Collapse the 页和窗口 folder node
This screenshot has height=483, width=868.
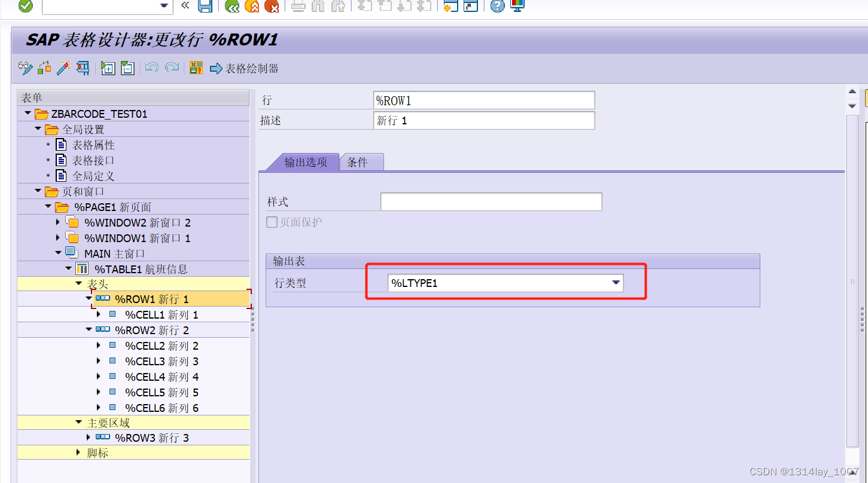[x=38, y=191]
